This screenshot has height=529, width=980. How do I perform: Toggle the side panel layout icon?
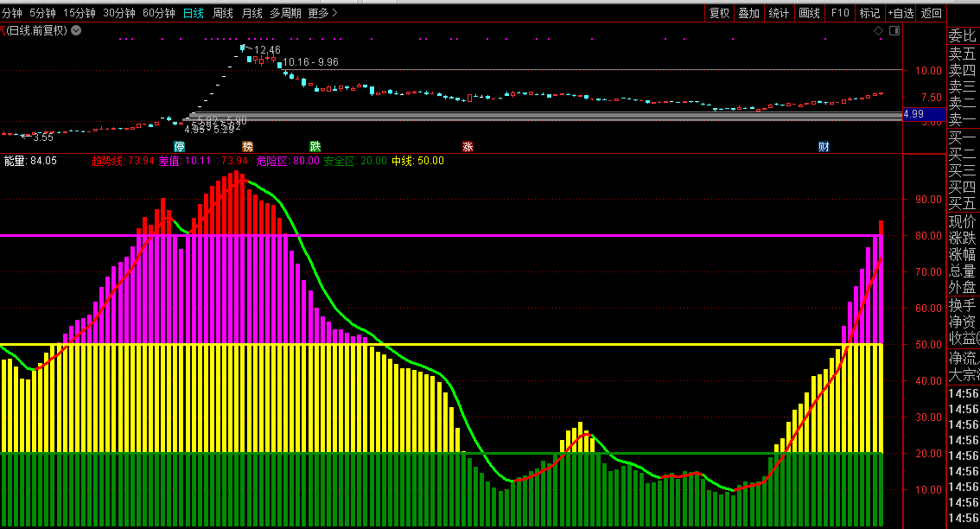coord(893,30)
